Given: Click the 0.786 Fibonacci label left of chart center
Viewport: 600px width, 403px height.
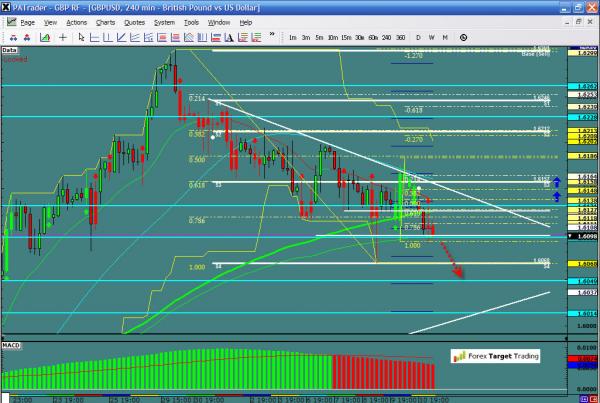Looking at the screenshot, I should [197, 220].
